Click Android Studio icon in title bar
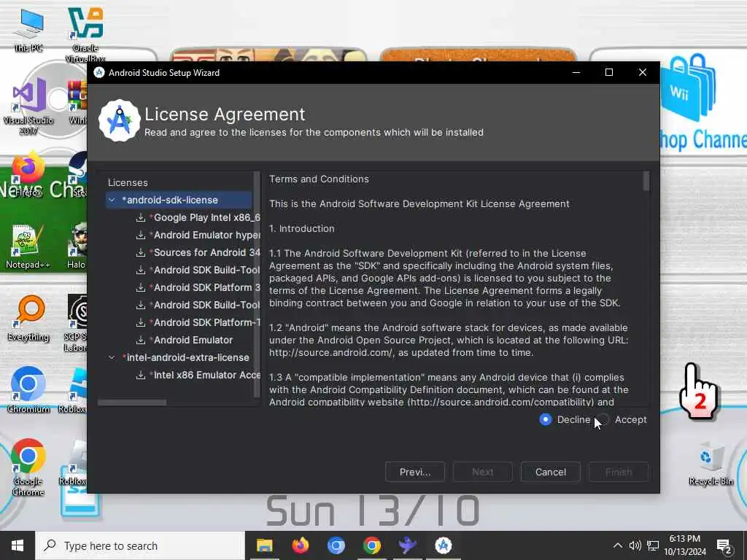This screenshot has height=560, width=747. tap(99, 72)
